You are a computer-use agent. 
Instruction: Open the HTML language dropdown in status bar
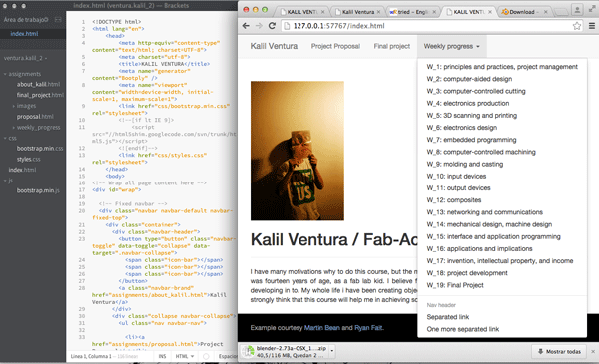pyautogui.click(x=185, y=356)
